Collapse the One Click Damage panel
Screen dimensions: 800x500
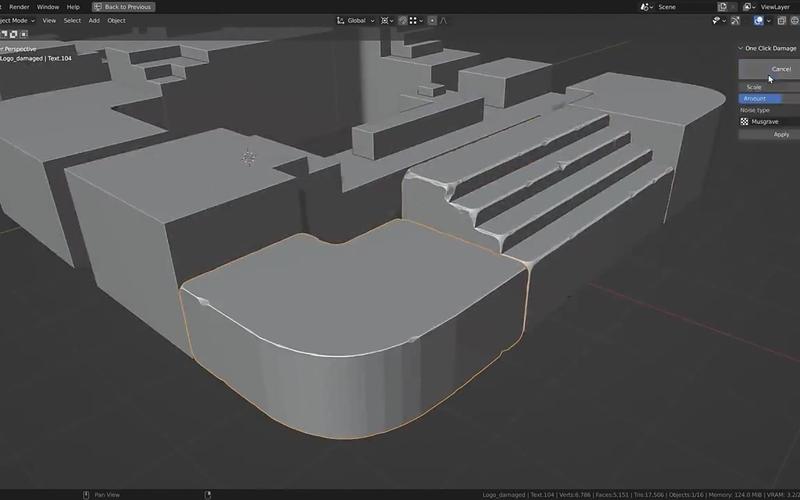[740, 48]
